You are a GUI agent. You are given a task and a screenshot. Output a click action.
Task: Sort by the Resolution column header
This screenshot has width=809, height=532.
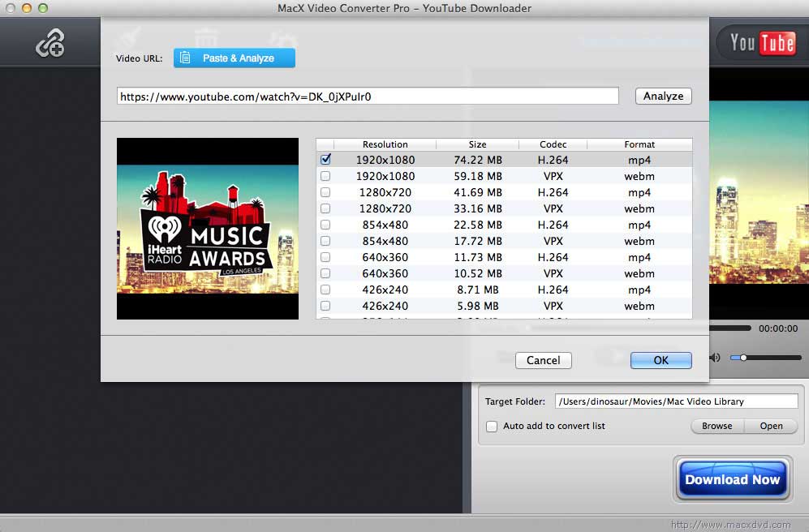tap(385, 144)
